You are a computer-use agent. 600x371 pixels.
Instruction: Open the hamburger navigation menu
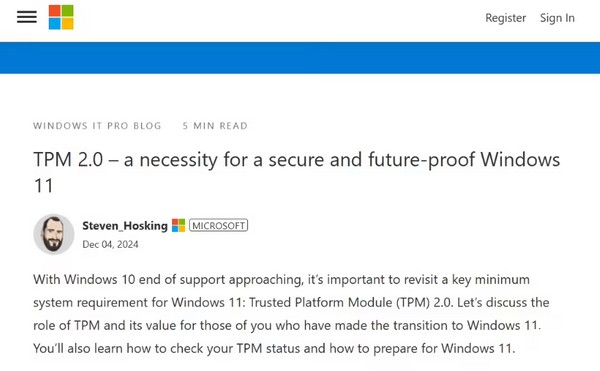27,17
